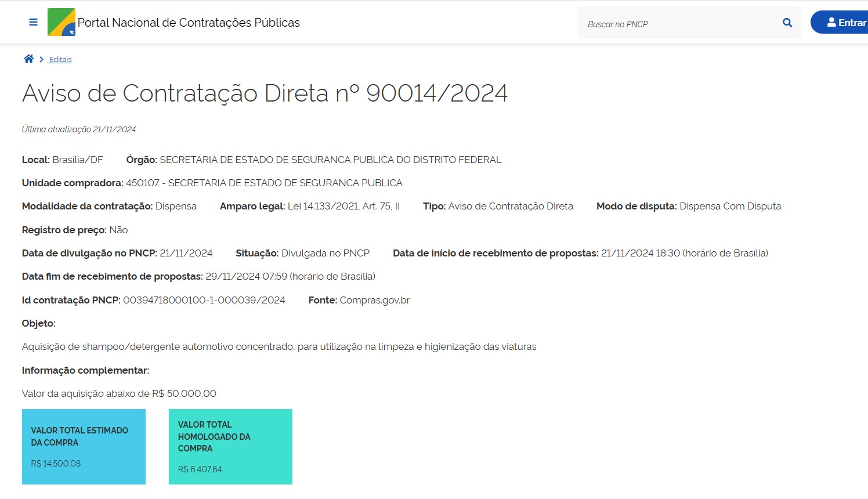Focus the 'Buscar no PNCP' search field
This screenshot has height=499, width=868.
click(x=679, y=24)
